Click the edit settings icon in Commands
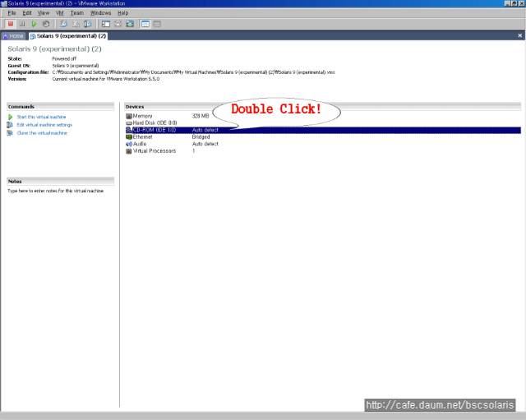 pyautogui.click(x=10, y=125)
